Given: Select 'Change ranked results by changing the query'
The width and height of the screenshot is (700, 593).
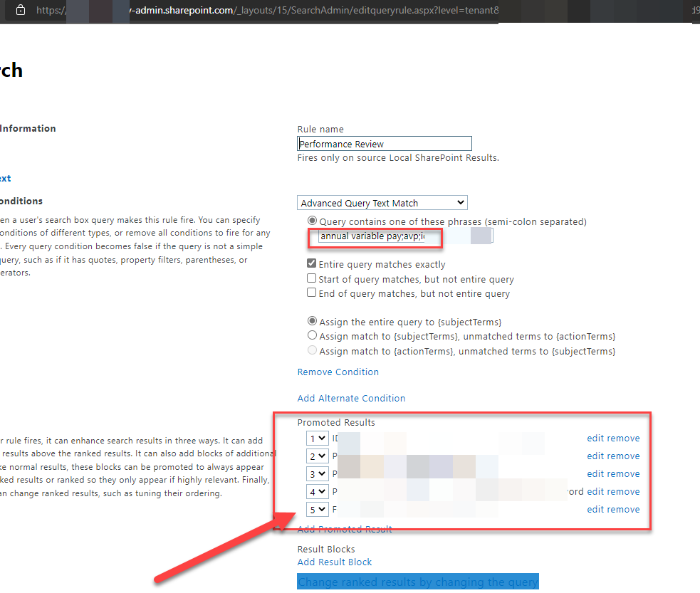Looking at the screenshot, I should coord(417,581).
